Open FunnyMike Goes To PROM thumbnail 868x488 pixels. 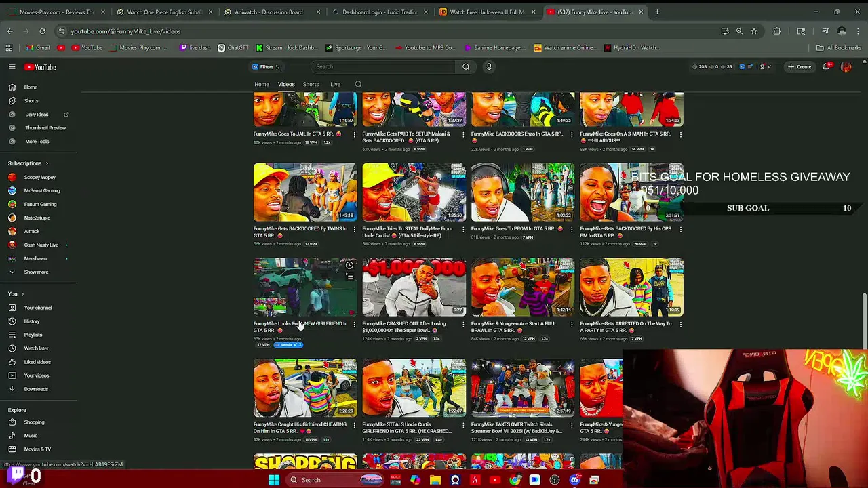coord(523,192)
